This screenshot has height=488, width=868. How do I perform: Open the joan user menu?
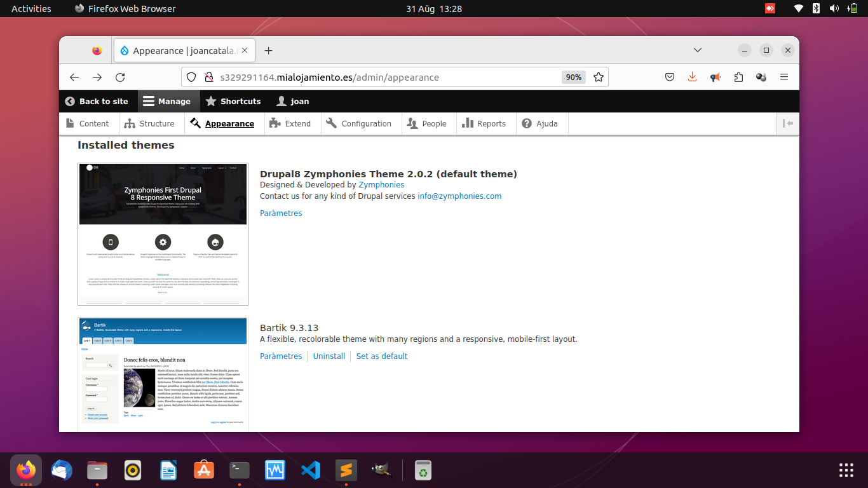[293, 101]
